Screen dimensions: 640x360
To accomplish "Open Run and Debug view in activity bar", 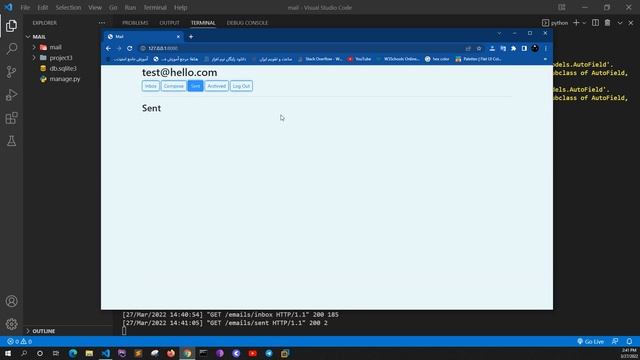I will [x=11, y=95].
